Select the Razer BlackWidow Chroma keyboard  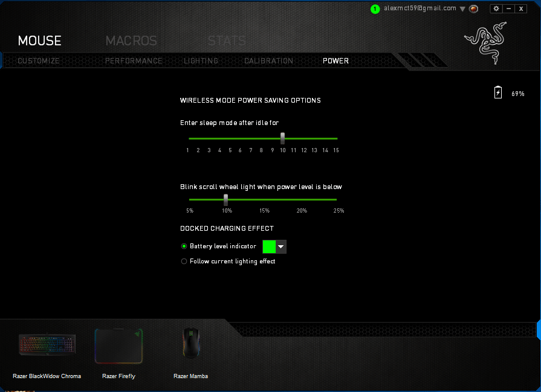pyautogui.click(x=47, y=344)
